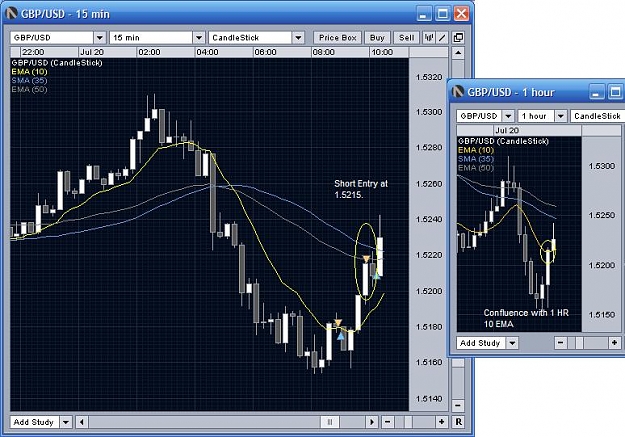Minimize the GBP/USD 1 hour window
This screenshot has width=625, height=437.
coord(596,93)
